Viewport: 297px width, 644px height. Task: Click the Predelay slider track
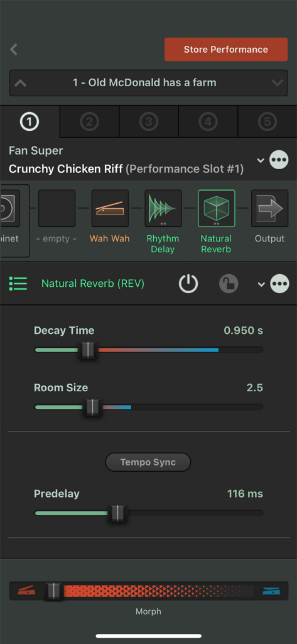pyautogui.click(x=148, y=513)
